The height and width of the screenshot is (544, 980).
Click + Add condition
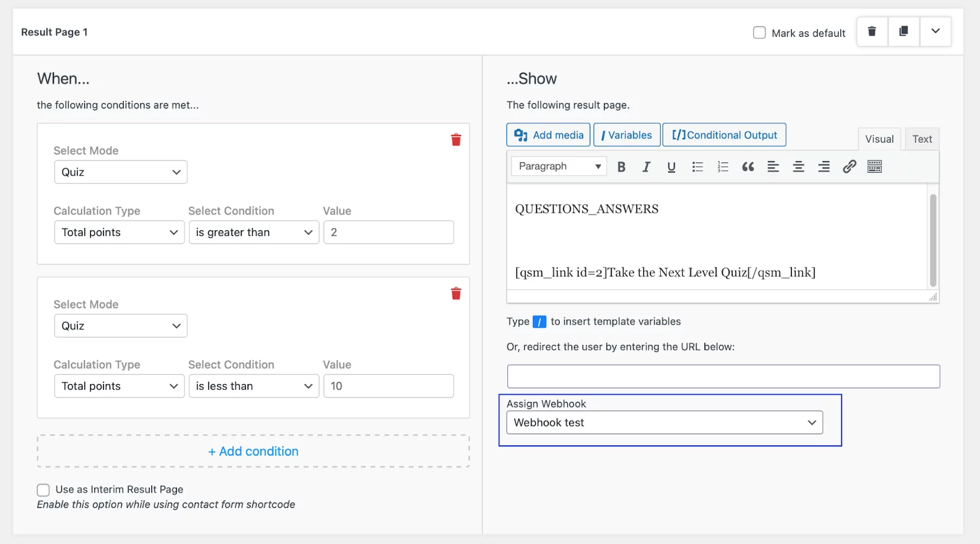253,451
